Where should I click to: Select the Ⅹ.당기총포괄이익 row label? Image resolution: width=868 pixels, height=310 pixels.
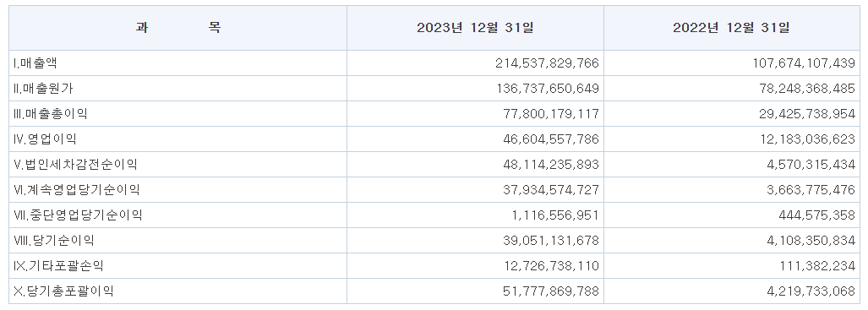tap(63, 291)
